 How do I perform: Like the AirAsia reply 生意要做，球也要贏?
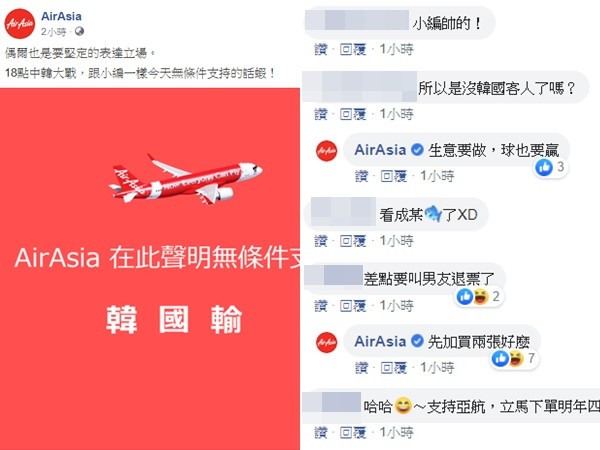point(362,176)
